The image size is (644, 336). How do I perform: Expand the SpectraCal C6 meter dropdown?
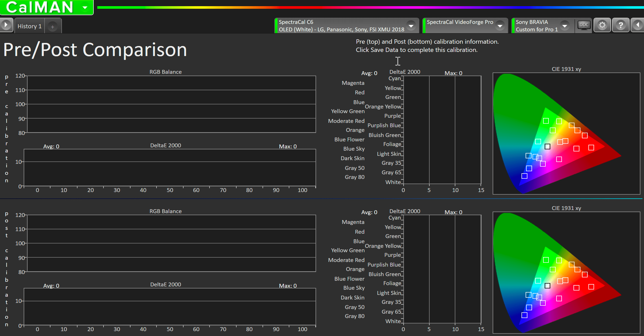(411, 26)
